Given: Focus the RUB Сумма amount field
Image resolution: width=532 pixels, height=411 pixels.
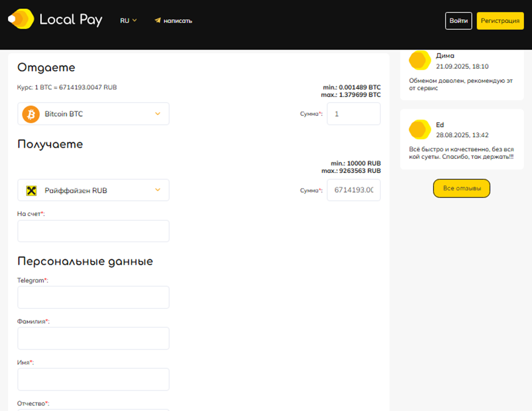Looking at the screenshot, I should pyautogui.click(x=353, y=190).
